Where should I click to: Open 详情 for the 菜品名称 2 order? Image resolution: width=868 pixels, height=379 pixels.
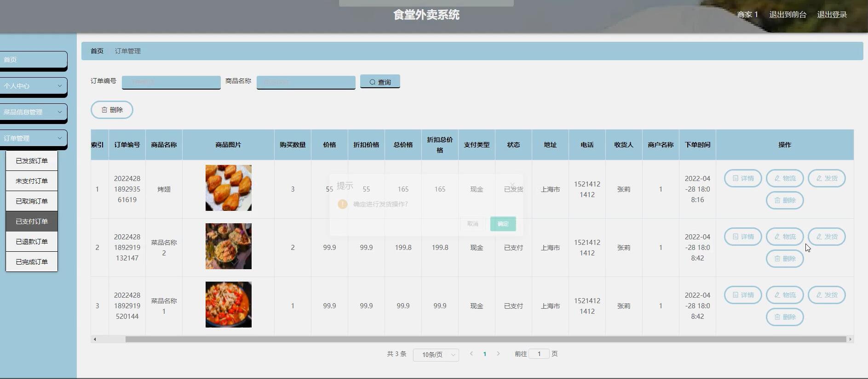click(743, 237)
